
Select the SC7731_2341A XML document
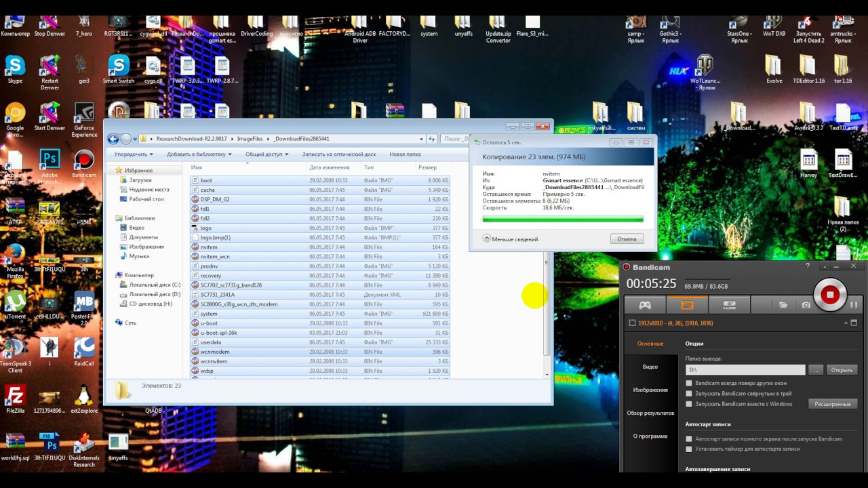(320, 295)
